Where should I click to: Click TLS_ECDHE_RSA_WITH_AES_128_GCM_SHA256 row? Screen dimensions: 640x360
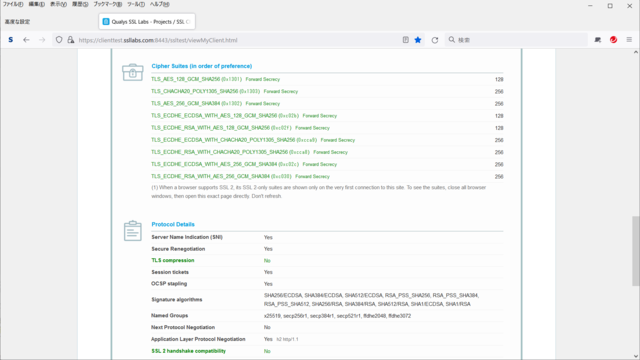327,128
